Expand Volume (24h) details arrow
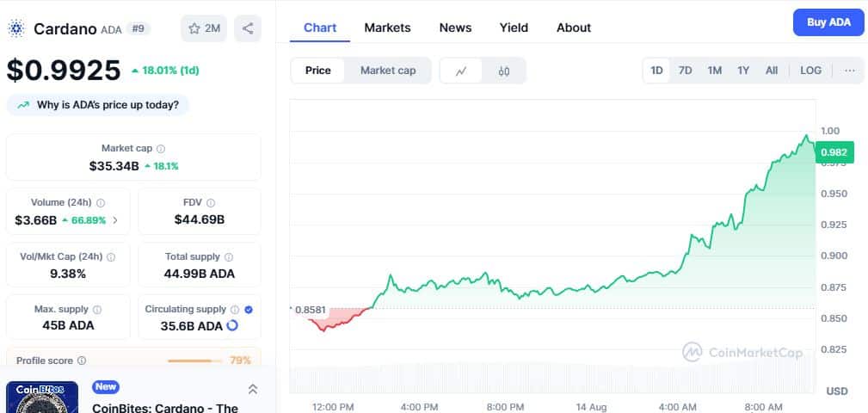 click(x=115, y=220)
